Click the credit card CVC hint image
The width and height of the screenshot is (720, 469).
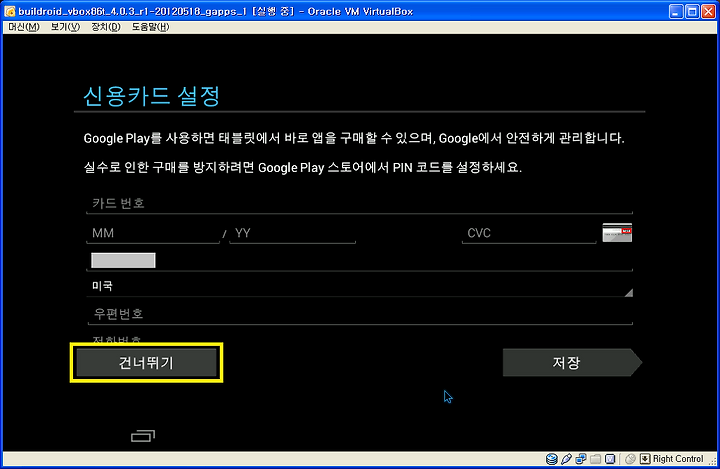pos(617,232)
